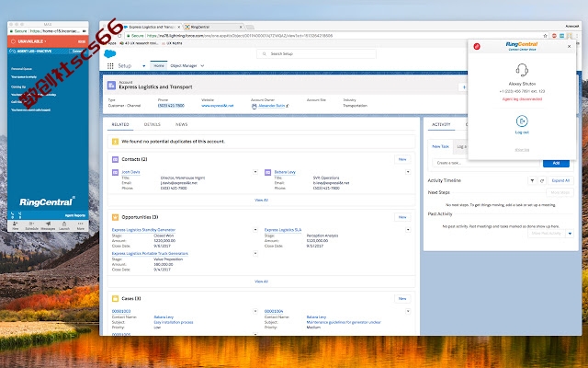
Task: Click View All under Opportunities
Action: 261,282
